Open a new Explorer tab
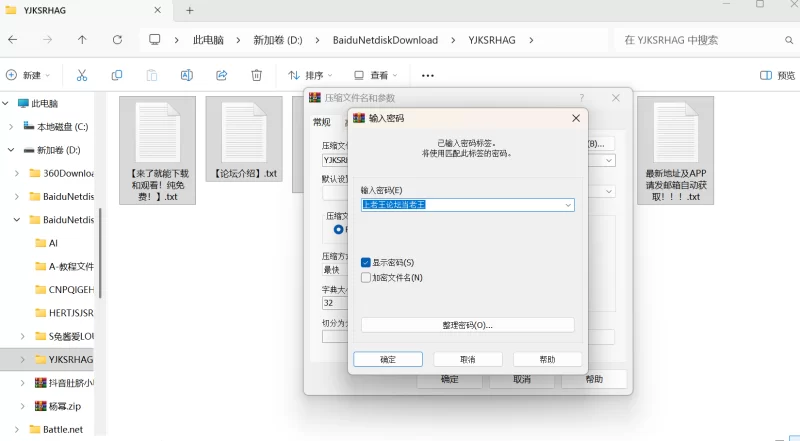Screen dimensions: 800x441 [190, 10]
